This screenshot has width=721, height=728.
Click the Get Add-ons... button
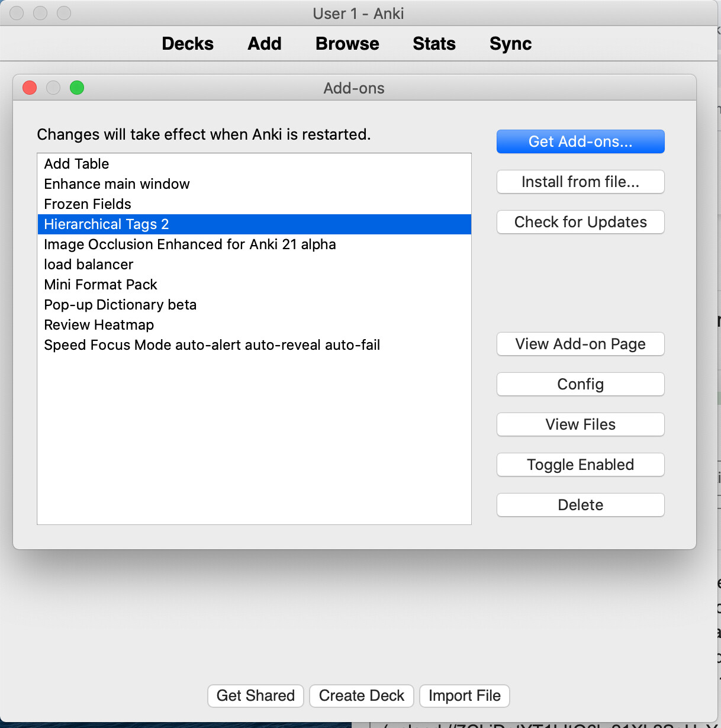pos(581,141)
